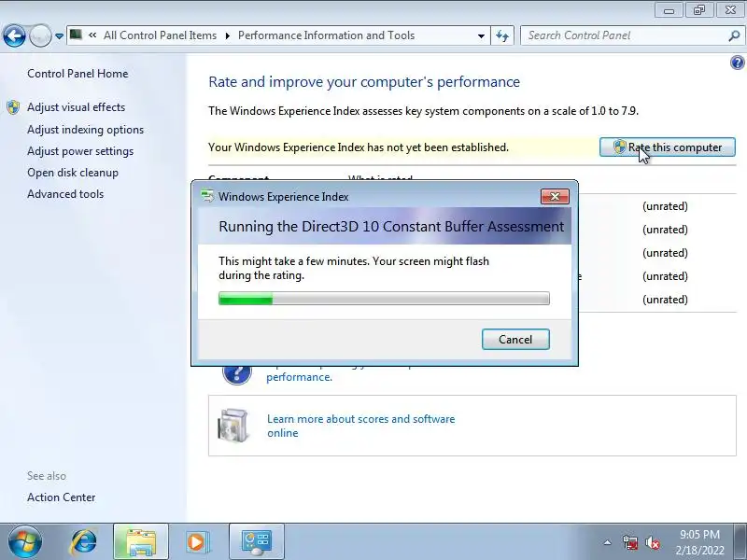Open the Help question mark icon

click(x=737, y=63)
